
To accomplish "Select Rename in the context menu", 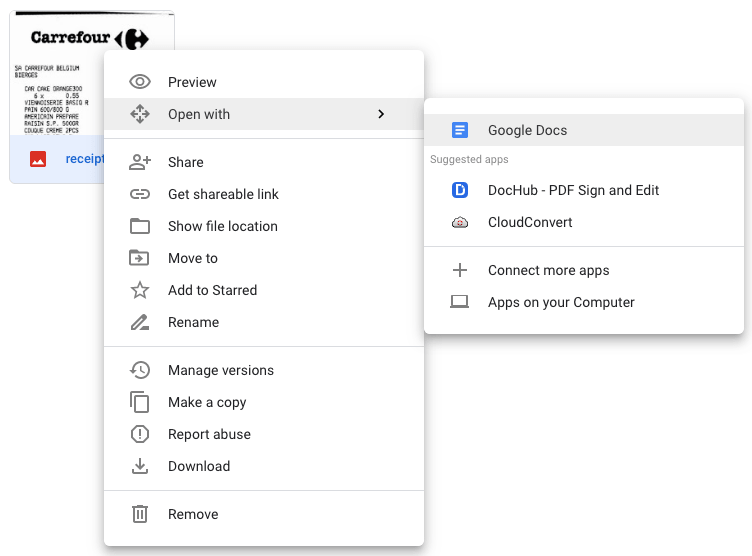I will pyautogui.click(x=193, y=322).
